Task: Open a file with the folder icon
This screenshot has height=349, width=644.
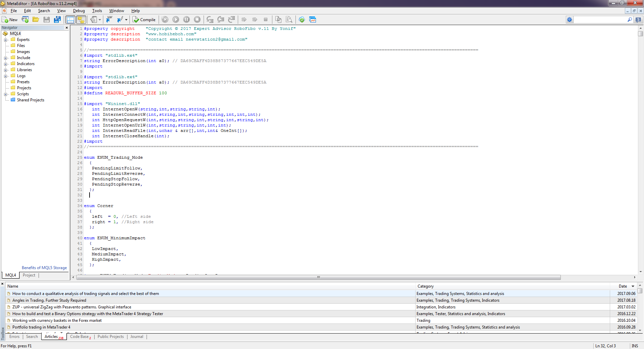Action: 36,19
